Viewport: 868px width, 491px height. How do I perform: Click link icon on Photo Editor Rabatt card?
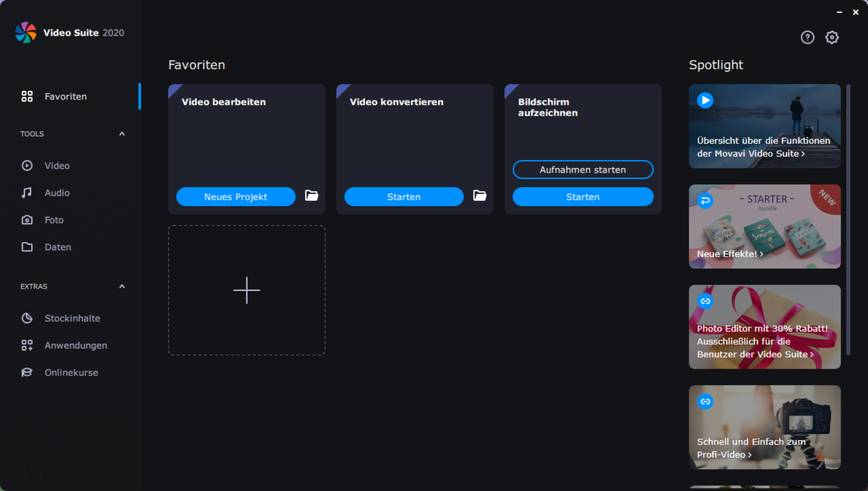(x=705, y=301)
